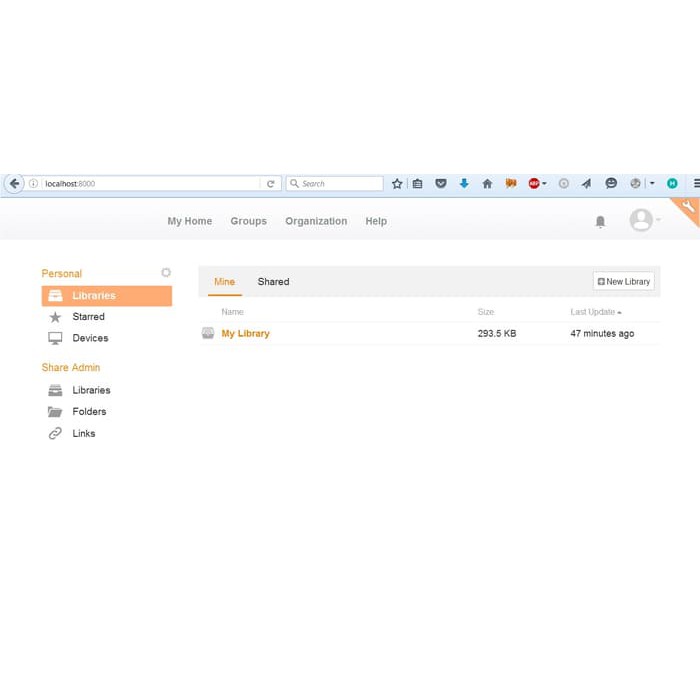
Task: Click the red Adblock Plus icon
Action: click(533, 183)
